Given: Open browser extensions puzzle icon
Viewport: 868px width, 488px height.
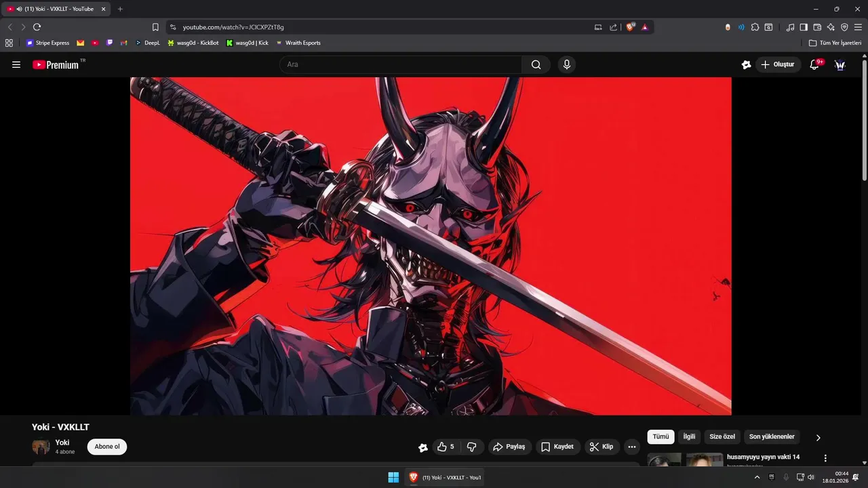Looking at the screenshot, I should [x=755, y=27].
